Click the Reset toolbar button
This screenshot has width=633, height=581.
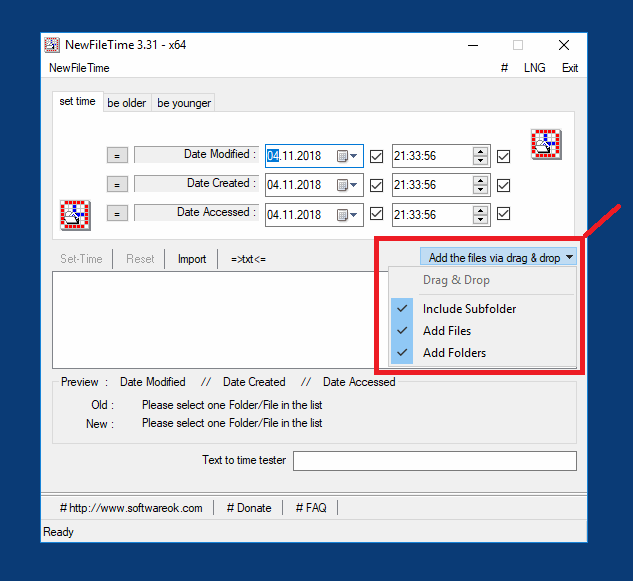(x=140, y=259)
